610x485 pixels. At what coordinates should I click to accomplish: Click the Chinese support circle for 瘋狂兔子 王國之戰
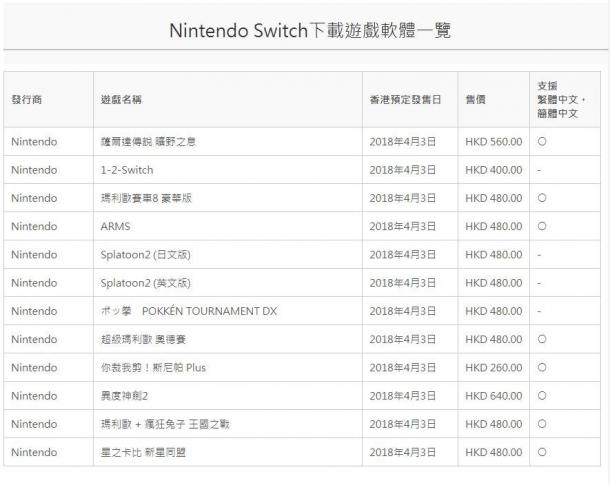tap(542, 424)
